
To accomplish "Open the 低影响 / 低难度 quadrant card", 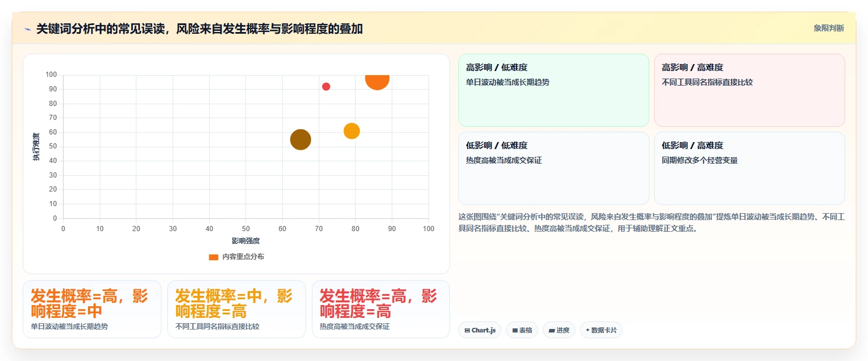I will [553, 168].
